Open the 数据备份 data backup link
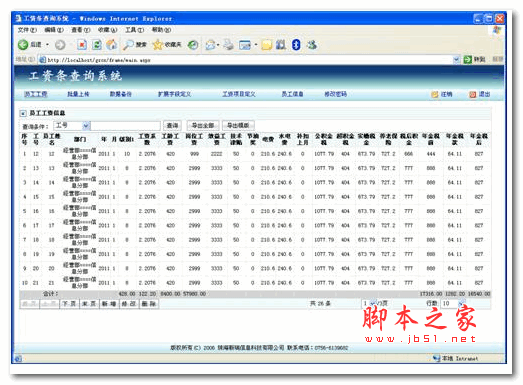This screenshot has height=385, width=523. point(121,94)
